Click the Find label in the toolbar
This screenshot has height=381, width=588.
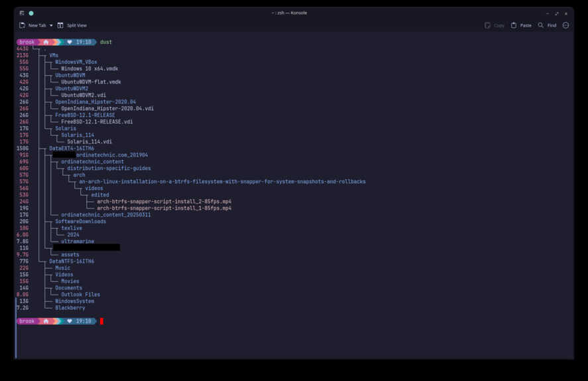coord(552,25)
